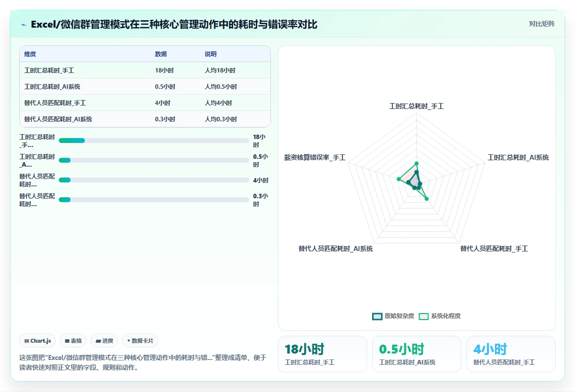
Task: Click the 说明 column header
Action: coord(210,54)
